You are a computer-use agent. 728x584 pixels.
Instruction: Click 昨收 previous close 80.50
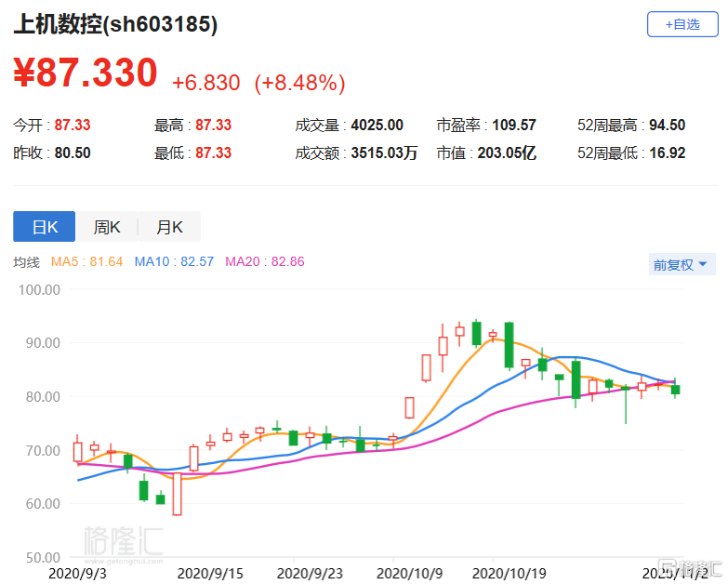(73, 153)
